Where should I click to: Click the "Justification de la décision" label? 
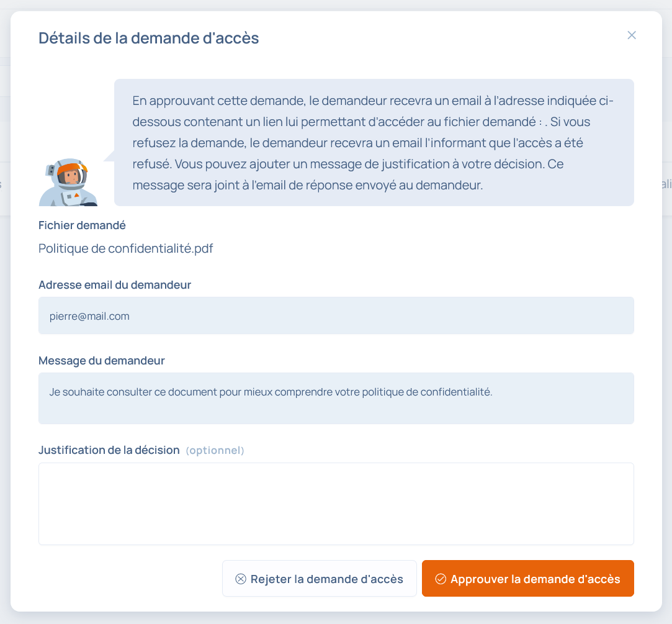point(109,450)
